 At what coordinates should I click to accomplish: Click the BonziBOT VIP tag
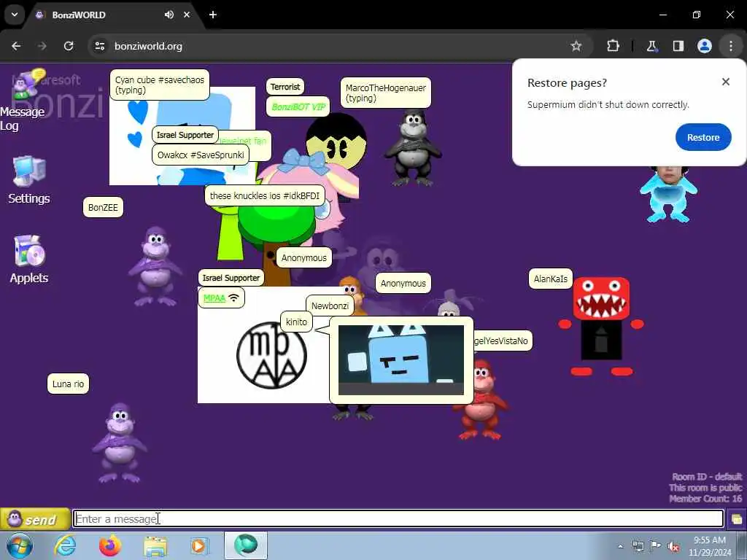tap(298, 106)
